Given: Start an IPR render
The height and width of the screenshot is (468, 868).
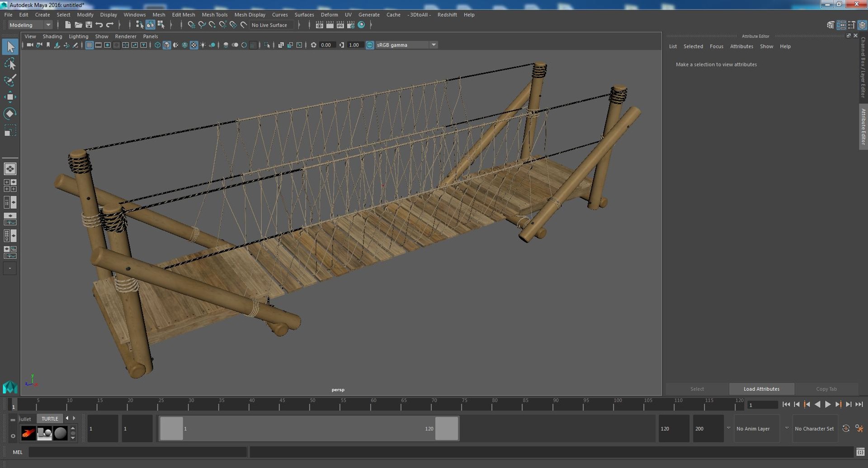Looking at the screenshot, I should coord(340,25).
